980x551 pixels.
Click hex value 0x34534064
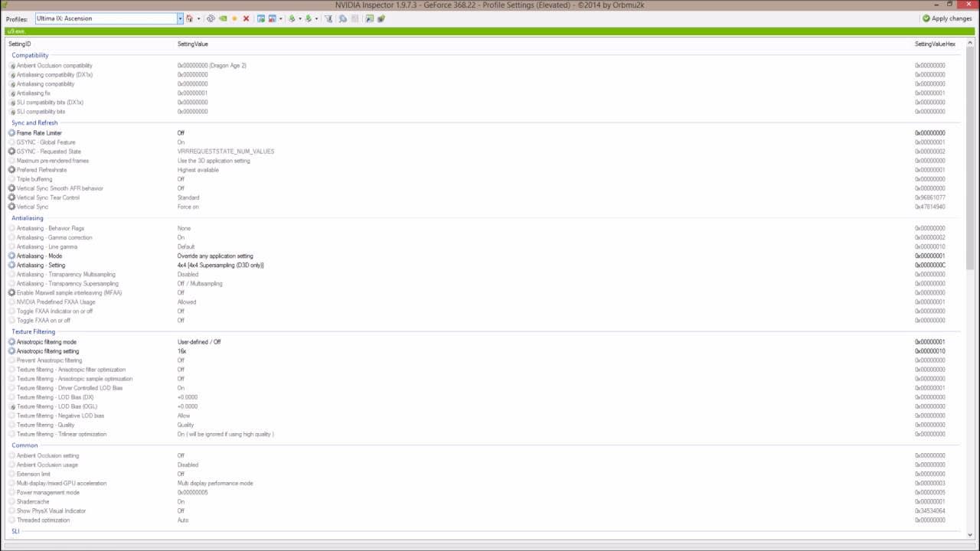point(930,510)
